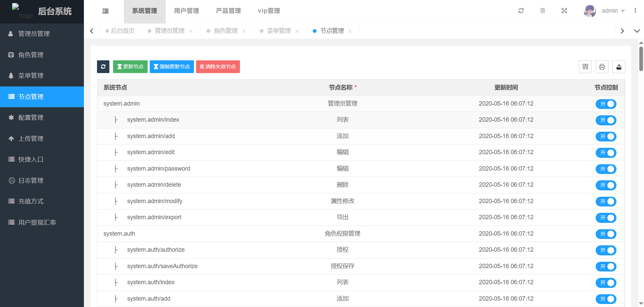Image resolution: width=644 pixels, height=307 pixels.
Task: Toggle off the system.admin node switch
Action: (606, 104)
